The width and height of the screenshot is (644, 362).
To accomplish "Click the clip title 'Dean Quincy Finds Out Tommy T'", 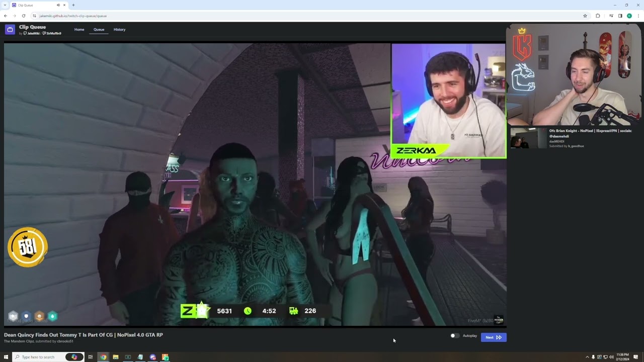I will click(84, 335).
